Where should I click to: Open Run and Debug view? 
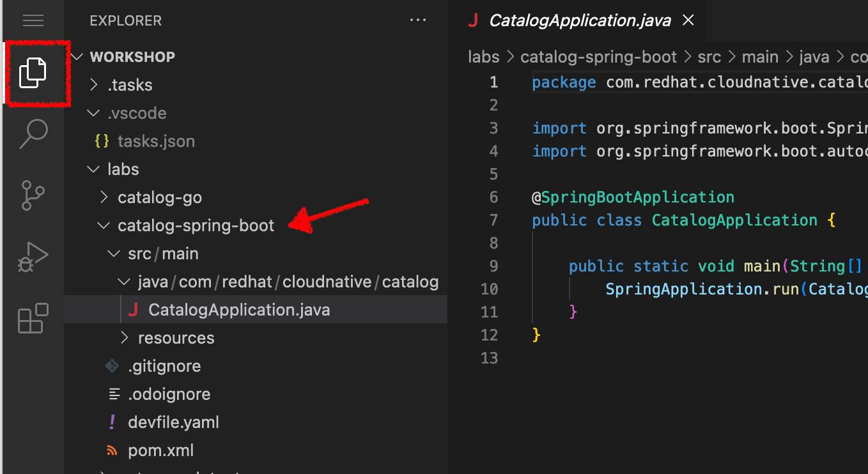click(33, 256)
